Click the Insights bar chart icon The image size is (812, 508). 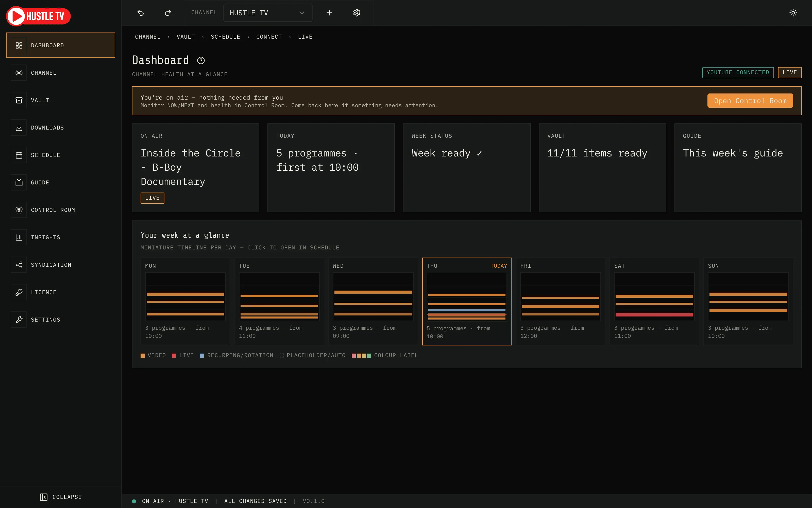click(x=19, y=237)
